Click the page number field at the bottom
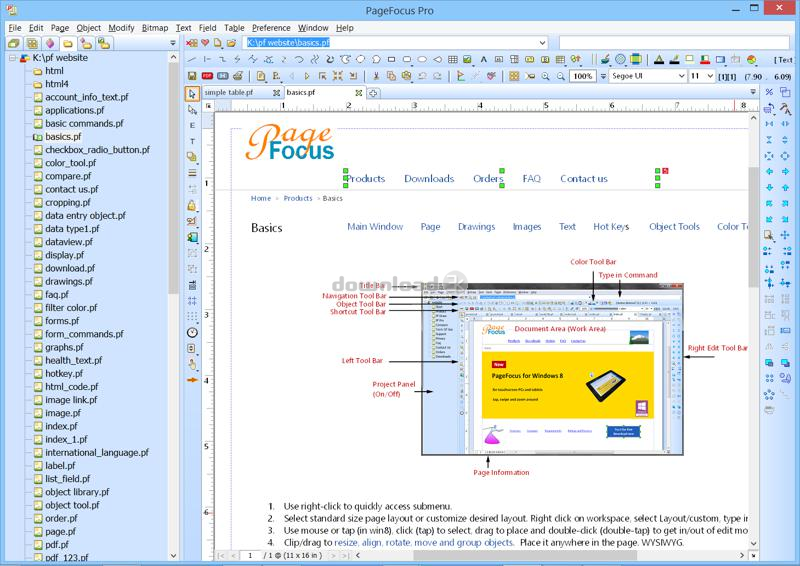This screenshot has width=800, height=566. click(x=250, y=555)
